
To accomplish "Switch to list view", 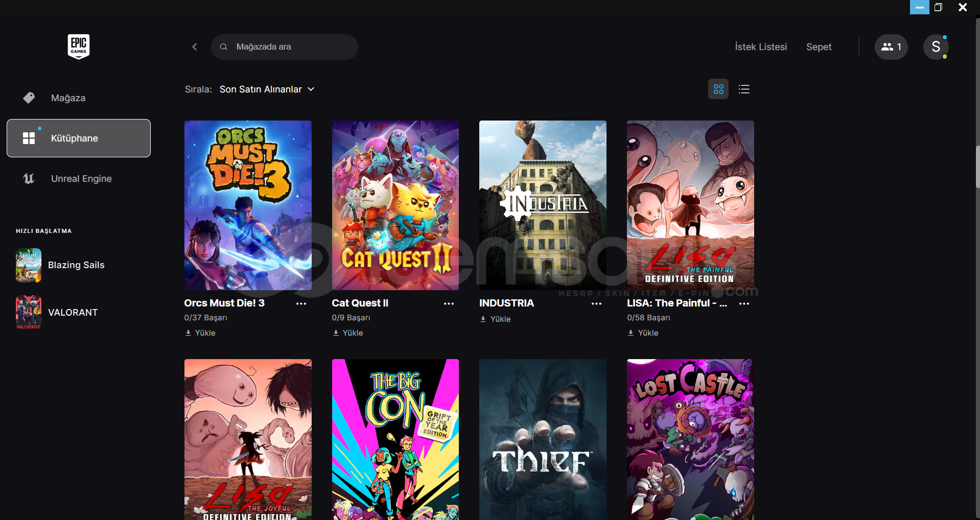I will 744,89.
